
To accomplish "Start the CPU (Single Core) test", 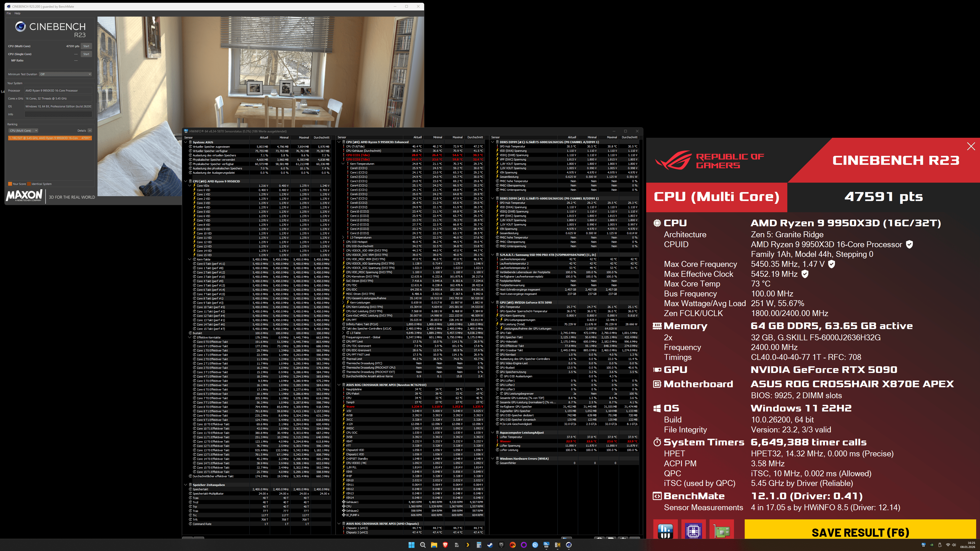I will 86,54.
